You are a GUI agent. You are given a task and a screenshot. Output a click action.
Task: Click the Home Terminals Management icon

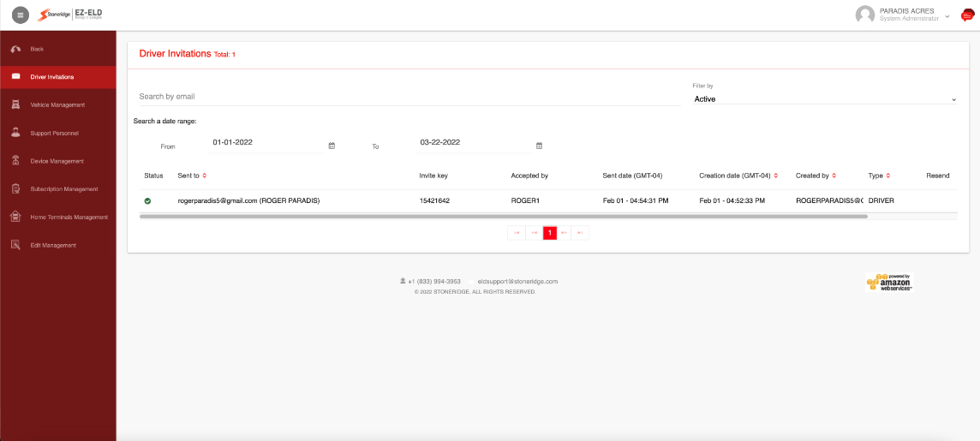click(x=16, y=217)
